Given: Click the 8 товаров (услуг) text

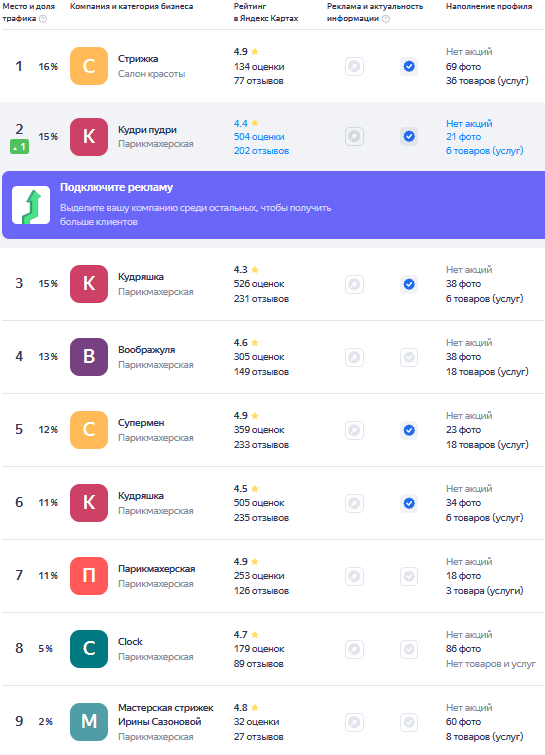Looking at the screenshot, I should (x=484, y=737).
